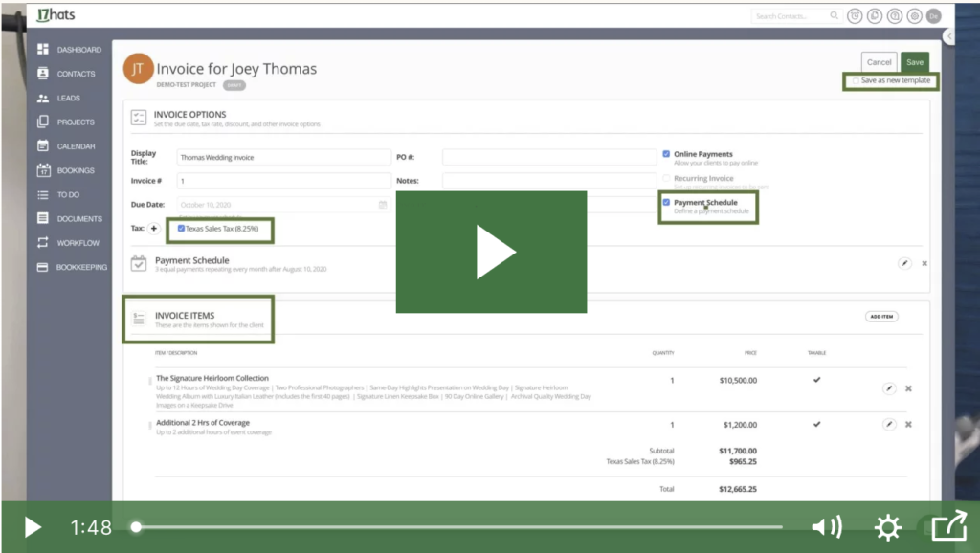
Task: Enable the Save as new template checkbox
Action: click(x=855, y=82)
